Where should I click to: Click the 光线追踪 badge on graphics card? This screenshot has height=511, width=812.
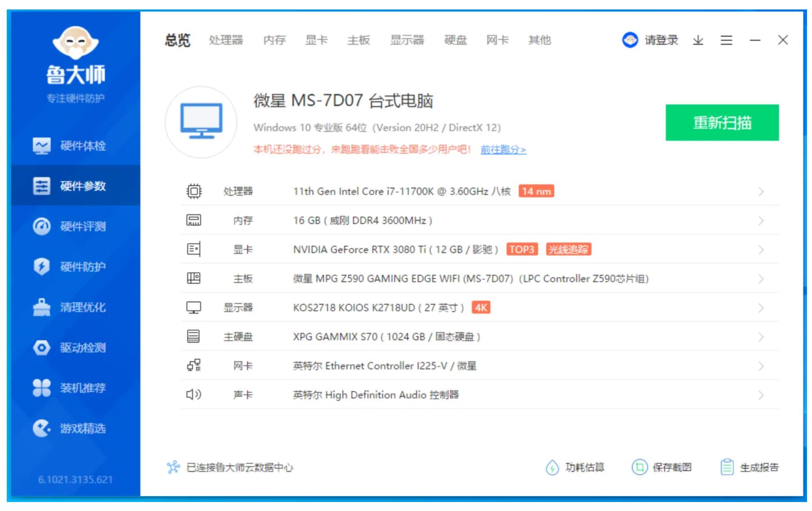click(x=568, y=249)
